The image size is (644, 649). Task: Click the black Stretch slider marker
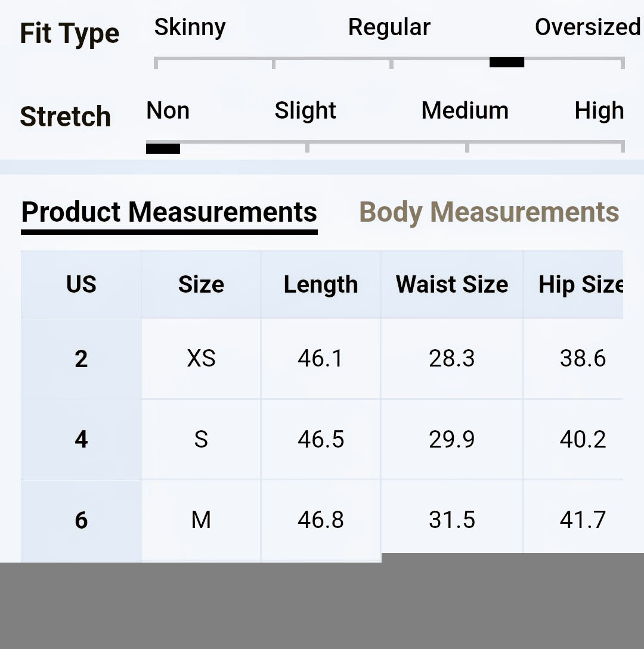pyautogui.click(x=163, y=148)
